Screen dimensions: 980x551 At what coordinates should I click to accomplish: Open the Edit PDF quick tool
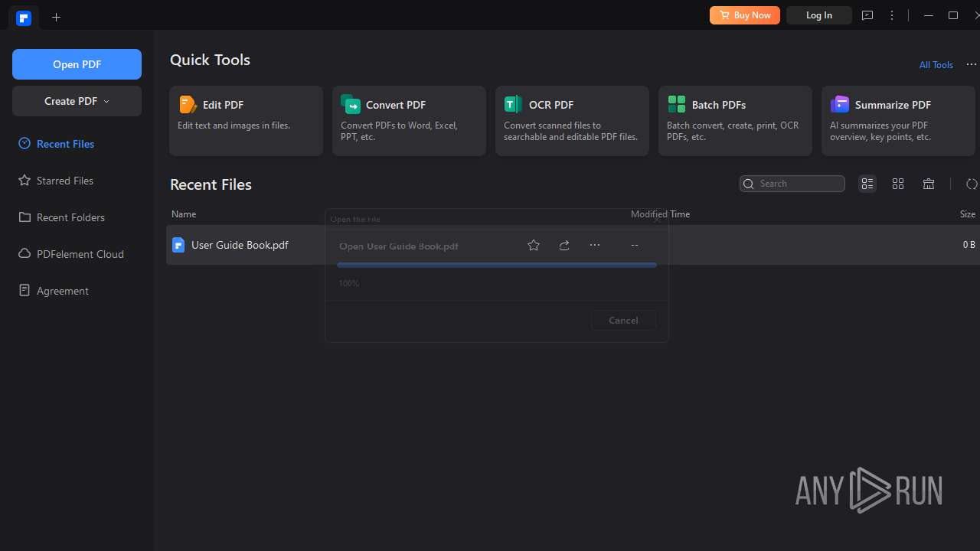(x=246, y=121)
